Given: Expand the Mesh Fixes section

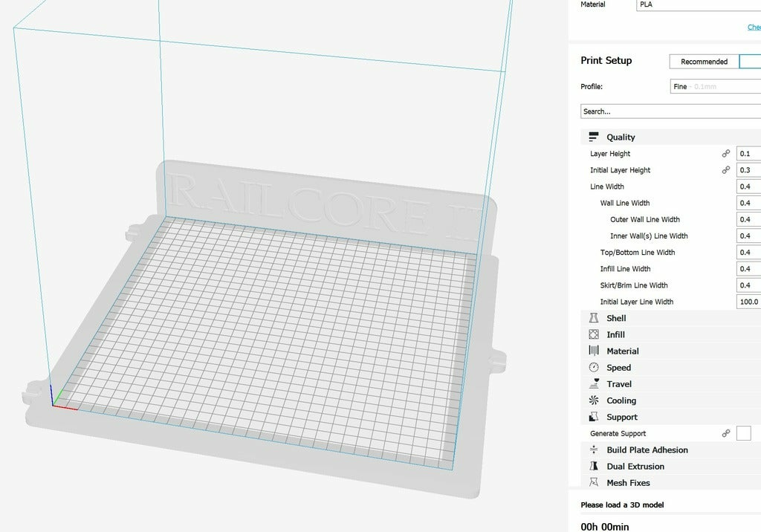Looking at the screenshot, I should tap(671, 482).
